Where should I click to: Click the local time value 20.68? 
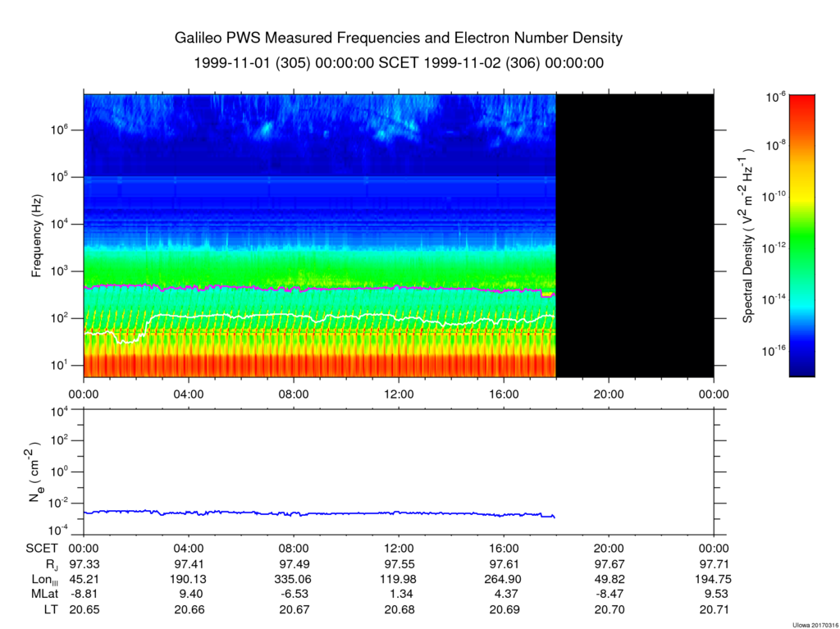(x=399, y=609)
